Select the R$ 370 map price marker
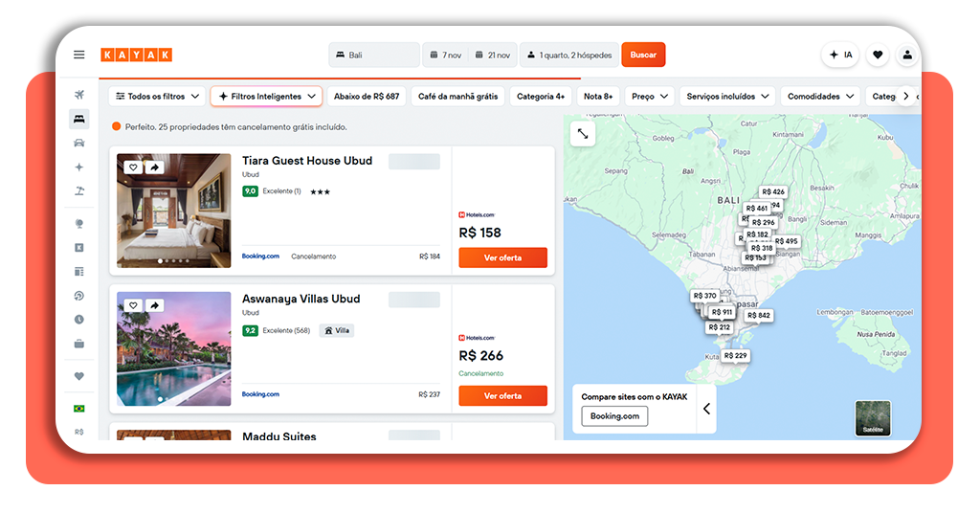 704,296
